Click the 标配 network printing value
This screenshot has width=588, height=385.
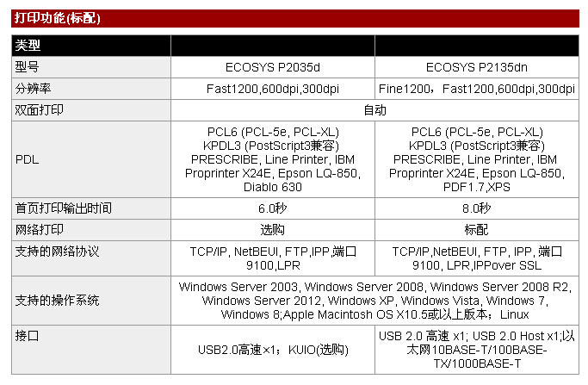[476, 230]
